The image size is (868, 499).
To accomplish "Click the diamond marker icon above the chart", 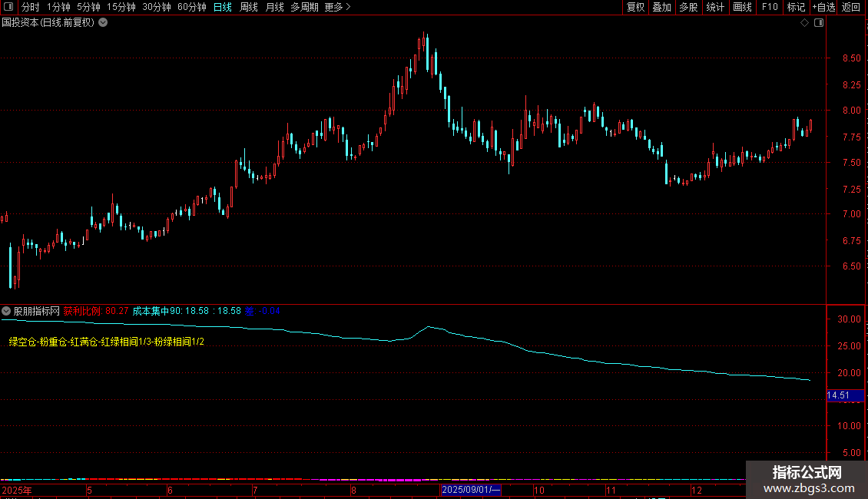I will point(804,23).
